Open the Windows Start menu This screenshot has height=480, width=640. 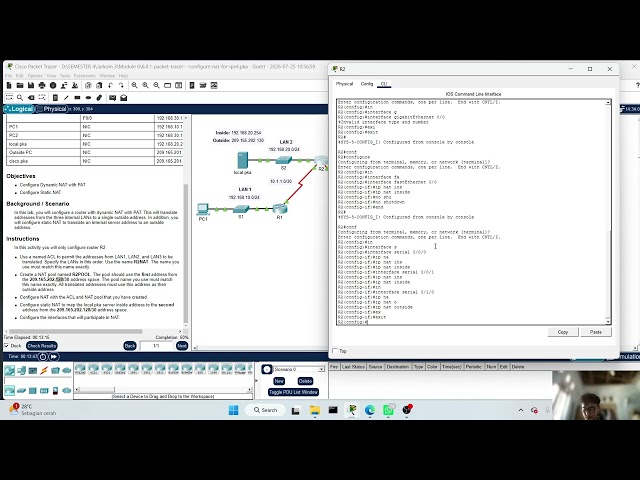233,410
